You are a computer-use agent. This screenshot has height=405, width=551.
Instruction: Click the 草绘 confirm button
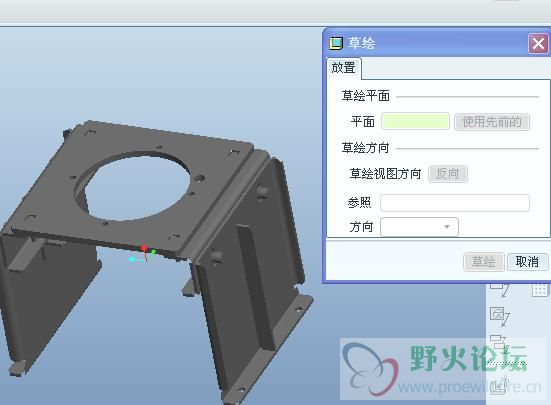[x=484, y=262]
